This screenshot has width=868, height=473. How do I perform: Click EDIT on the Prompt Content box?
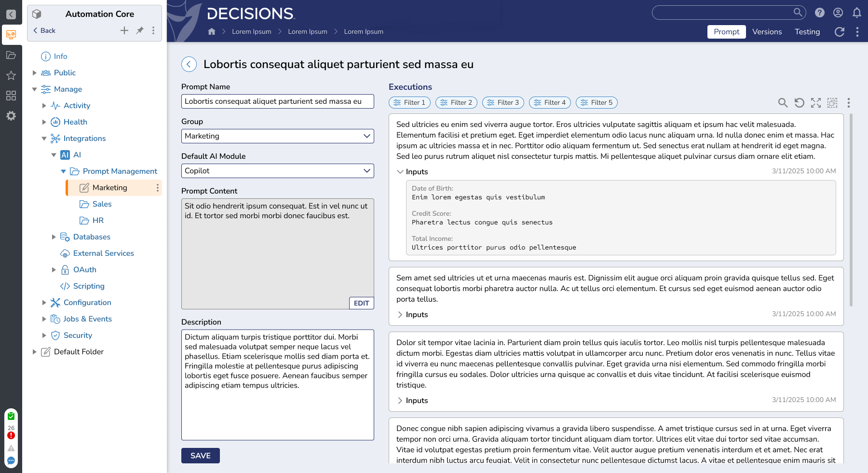pyautogui.click(x=361, y=303)
